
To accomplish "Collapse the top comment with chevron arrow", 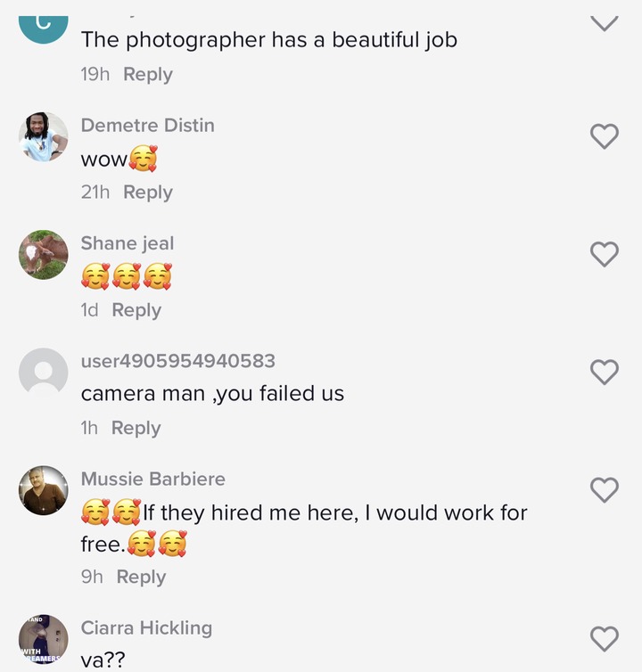I will tap(605, 23).
